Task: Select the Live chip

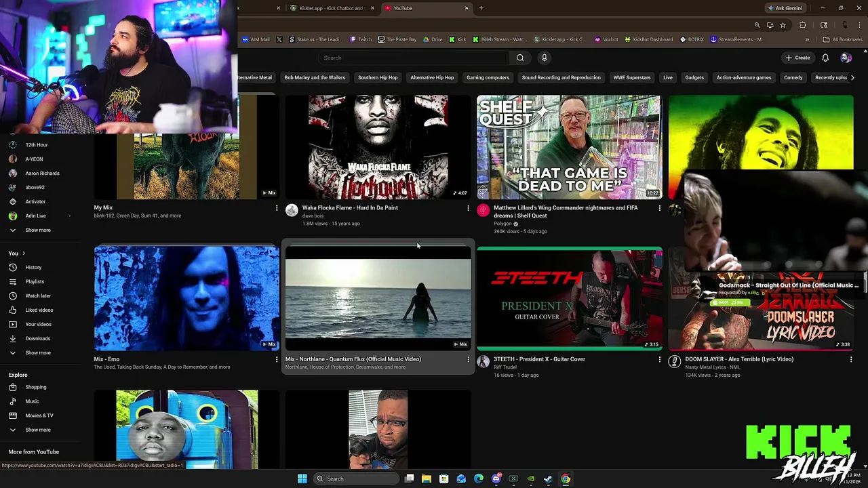Action: 668,77
